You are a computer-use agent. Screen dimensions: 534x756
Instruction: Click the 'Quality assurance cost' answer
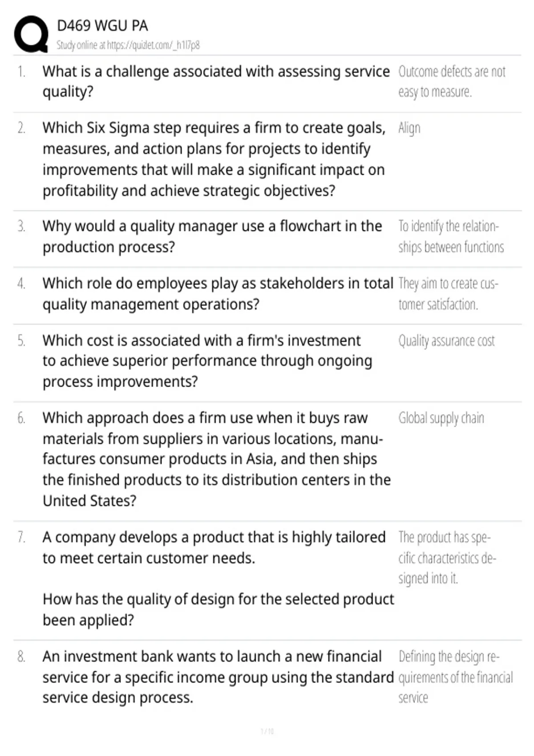(x=446, y=341)
